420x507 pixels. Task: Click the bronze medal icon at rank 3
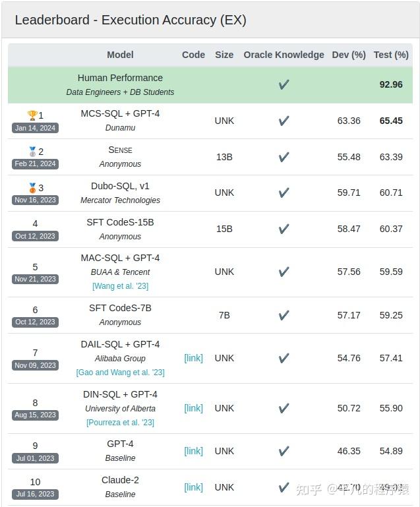pos(32,187)
